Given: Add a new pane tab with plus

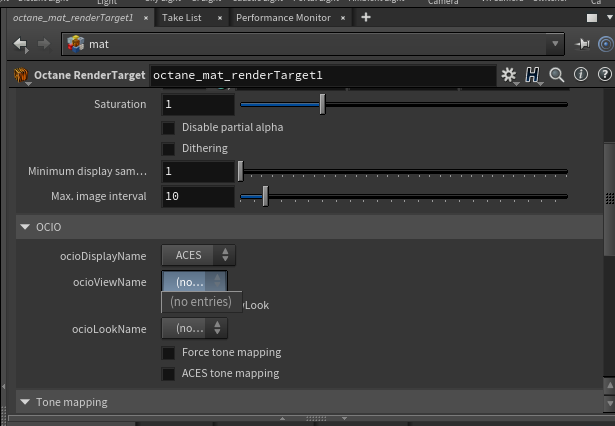Looking at the screenshot, I should pyautogui.click(x=366, y=17).
